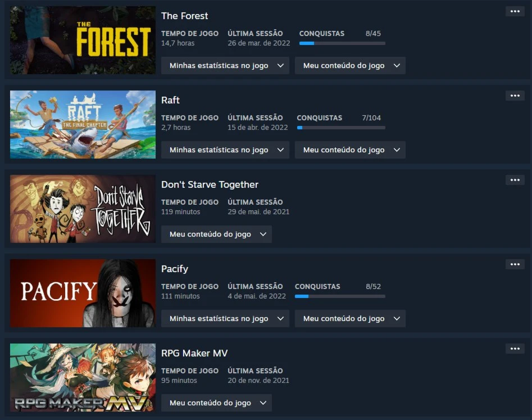532x420 pixels.
Task: Expand RPG Maker MV's 'Meu conteúdo do jogo' dropdown
Action: click(216, 403)
